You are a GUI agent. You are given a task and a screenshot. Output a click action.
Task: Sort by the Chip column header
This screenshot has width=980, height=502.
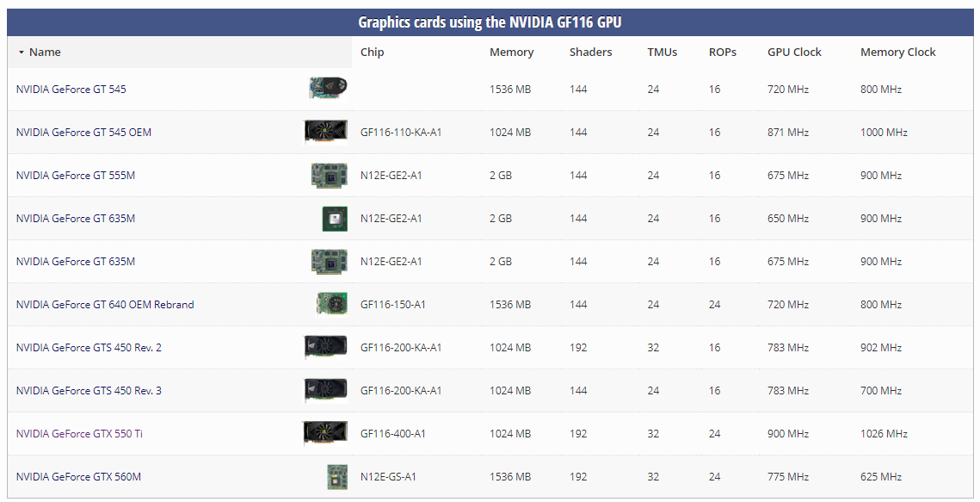(x=372, y=53)
